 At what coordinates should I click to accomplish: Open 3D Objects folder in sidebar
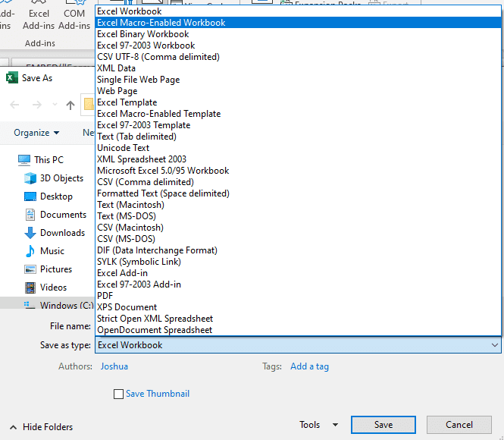click(54, 178)
